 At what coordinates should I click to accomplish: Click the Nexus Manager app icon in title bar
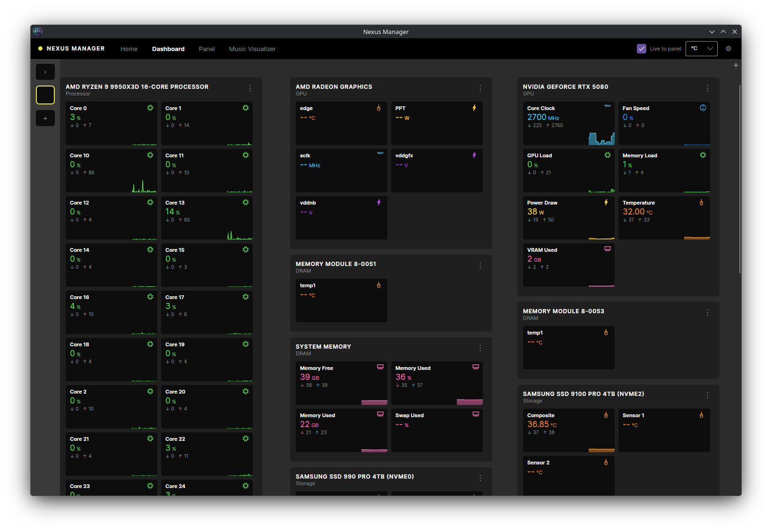coord(37,32)
